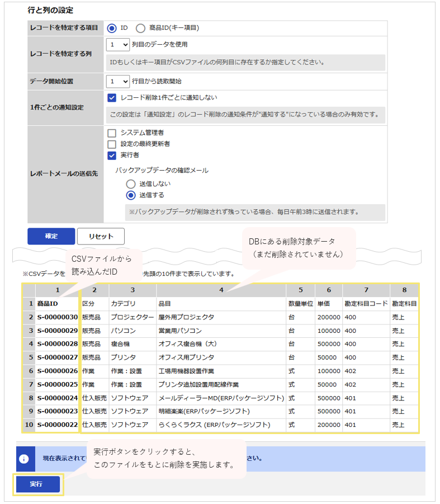Screen dimensions: 440x504
Task: Click column header 7 in the CSV table
Action: point(366,290)
